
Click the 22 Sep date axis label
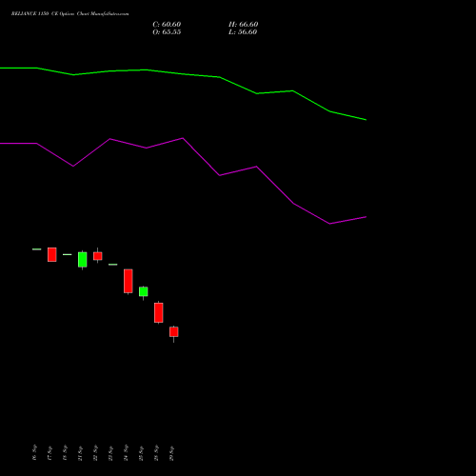(95, 452)
